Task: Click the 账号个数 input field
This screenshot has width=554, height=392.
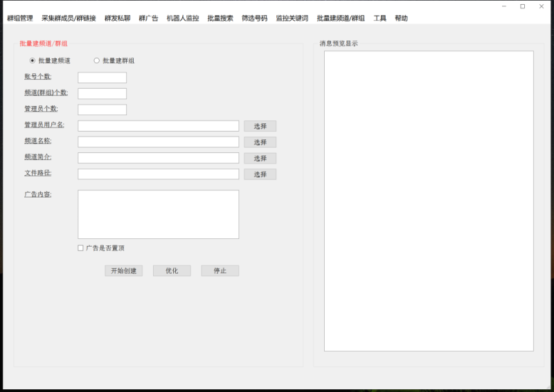Action: point(102,78)
